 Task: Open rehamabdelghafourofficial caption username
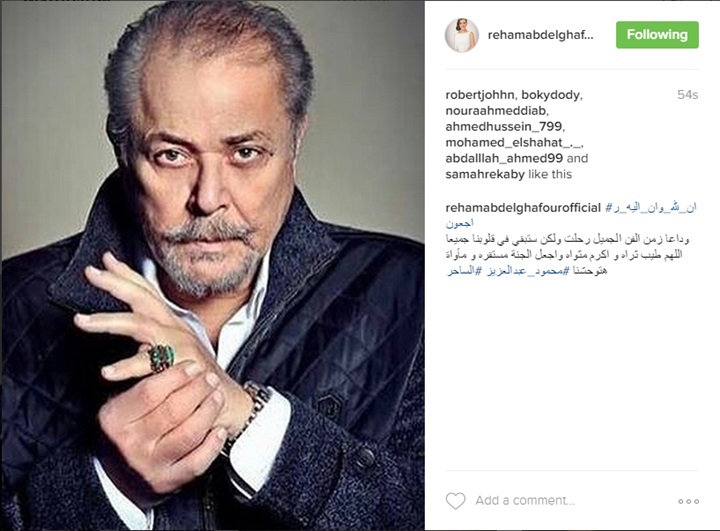(x=523, y=208)
